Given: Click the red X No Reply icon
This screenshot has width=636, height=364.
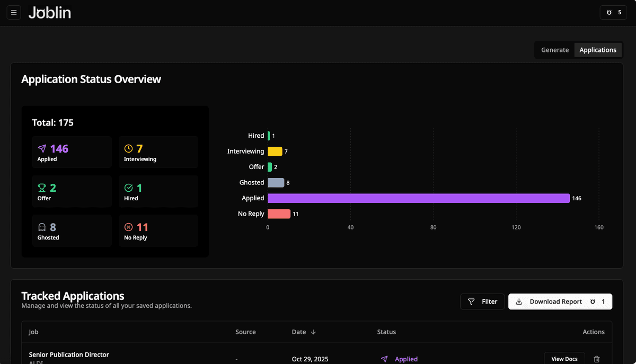Looking at the screenshot, I should 128,227.
